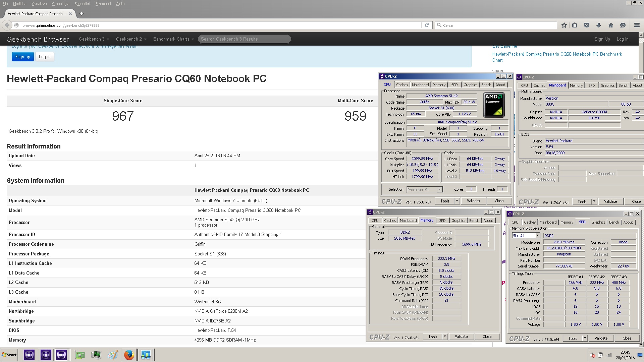Click the Pocket icon in Firefox toolbar

tap(587, 25)
